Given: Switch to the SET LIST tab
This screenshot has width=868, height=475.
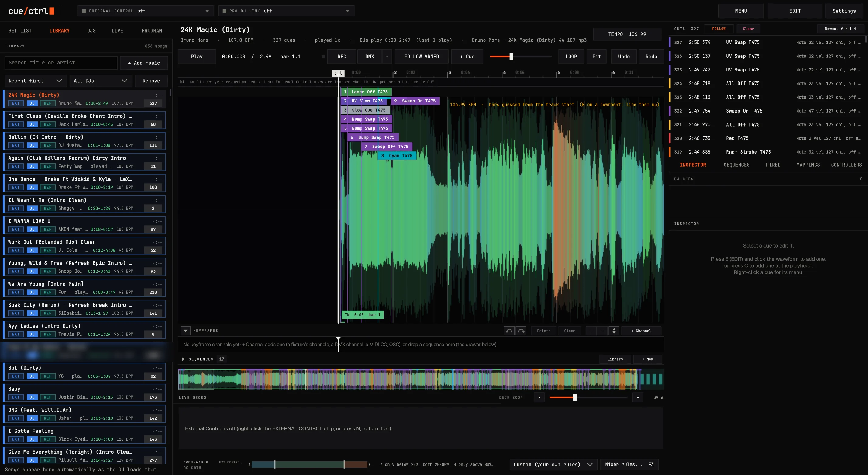Looking at the screenshot, I should (20, 31).
